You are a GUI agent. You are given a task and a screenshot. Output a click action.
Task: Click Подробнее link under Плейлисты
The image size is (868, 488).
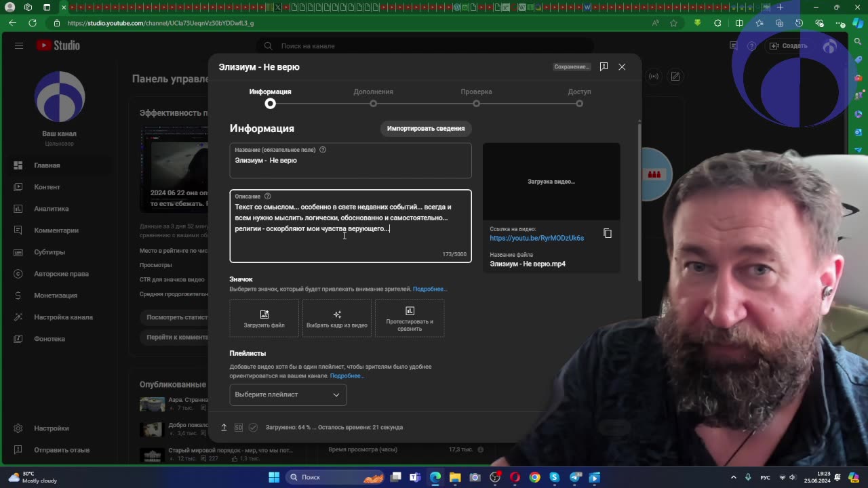coord(347,375)
